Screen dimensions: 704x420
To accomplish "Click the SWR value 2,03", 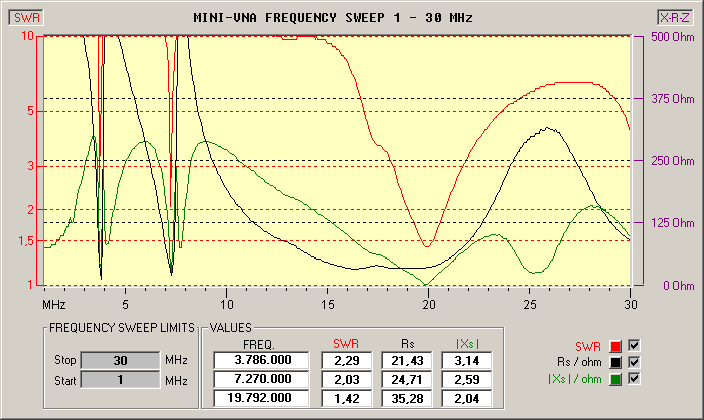I will point(347,379).
